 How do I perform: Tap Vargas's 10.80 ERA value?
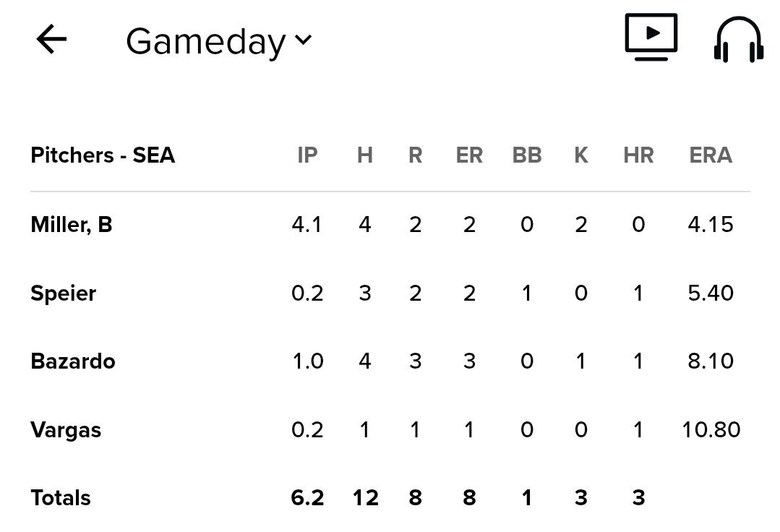pos(711,430)
